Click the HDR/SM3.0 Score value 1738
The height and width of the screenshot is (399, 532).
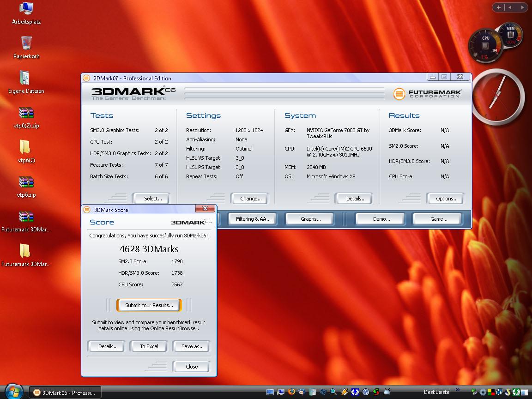(x=177, y=273)
